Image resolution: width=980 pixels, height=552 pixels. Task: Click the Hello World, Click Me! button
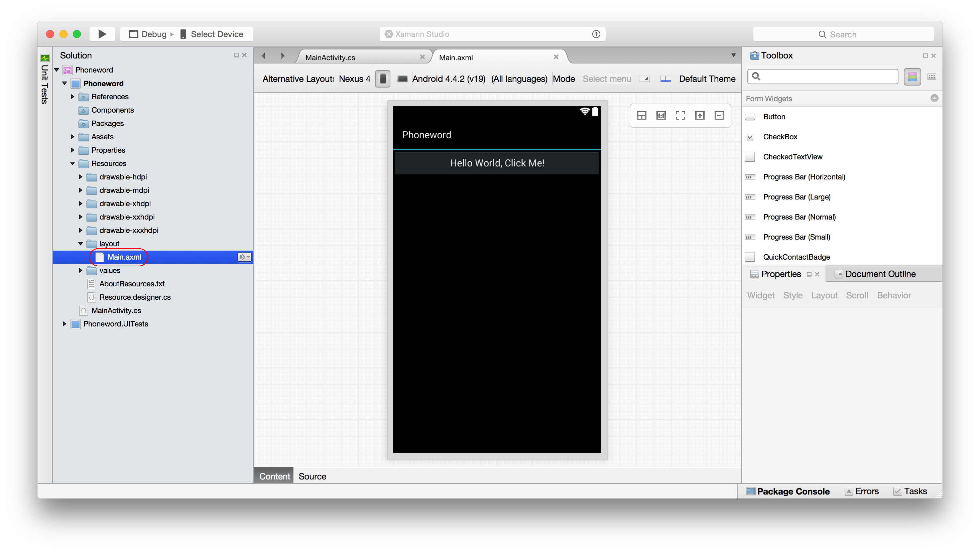tap(497, 163)
